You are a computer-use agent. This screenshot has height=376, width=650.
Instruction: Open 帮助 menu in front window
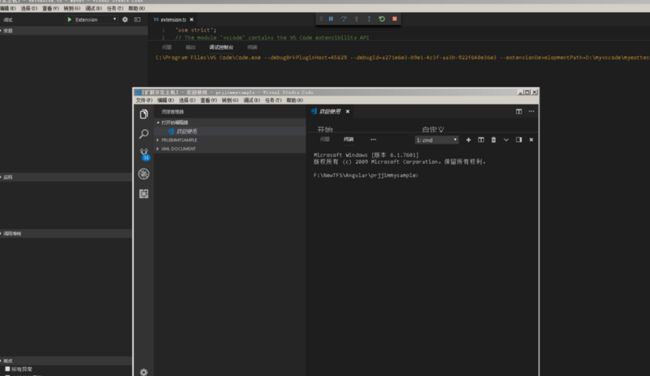pos(295,100)
